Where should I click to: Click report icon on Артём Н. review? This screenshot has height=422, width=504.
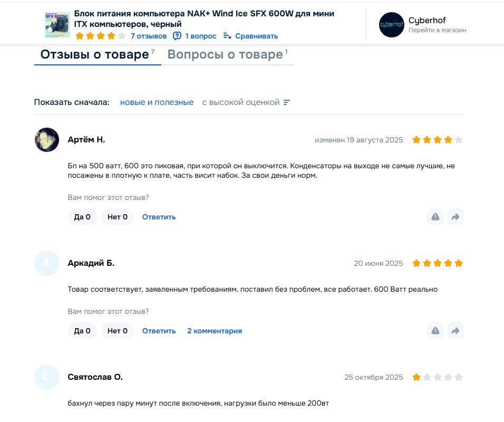[x=435, y=217]
